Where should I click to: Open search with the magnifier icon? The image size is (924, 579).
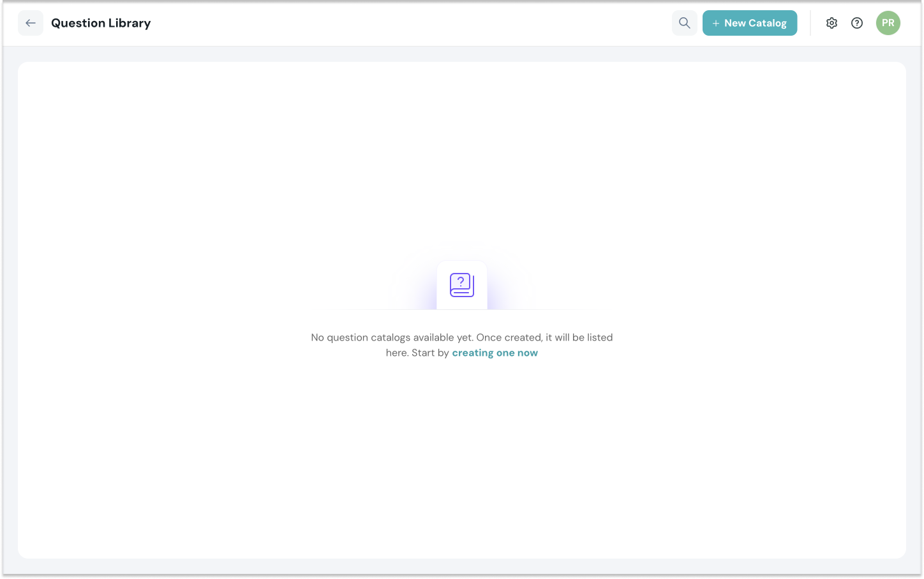pos(684,23)
